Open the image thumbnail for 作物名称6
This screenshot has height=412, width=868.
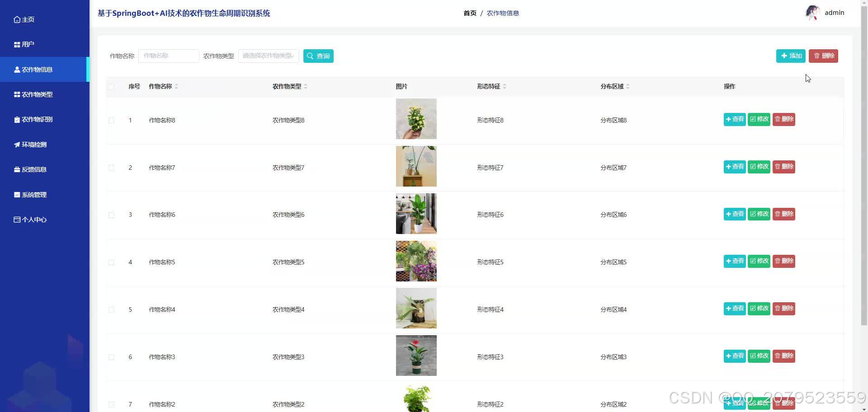pos(416,214)
